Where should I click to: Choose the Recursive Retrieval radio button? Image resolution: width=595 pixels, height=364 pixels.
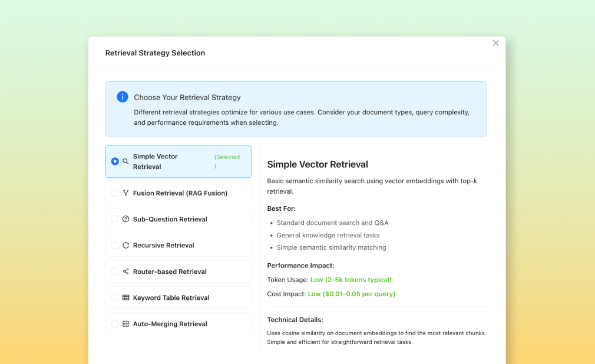[x=115, y=246]
